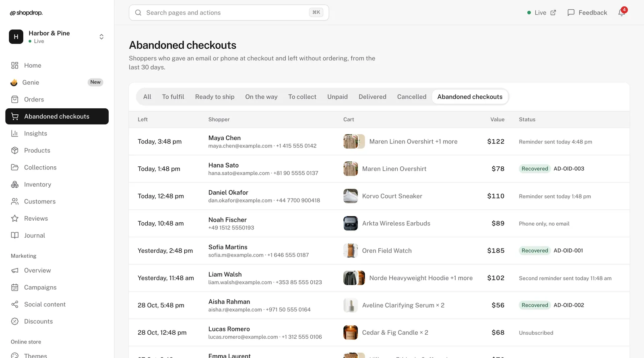Open recovered order AD-OID-002
Image resolution: width=644 pixels, height=358 pixels.
point(569,305)
